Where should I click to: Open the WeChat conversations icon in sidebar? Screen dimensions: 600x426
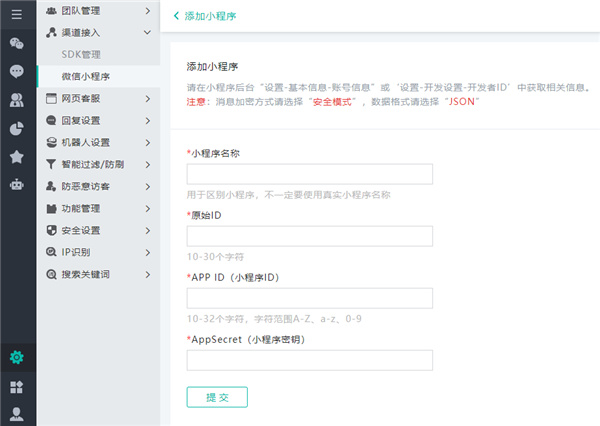[17, 43]
